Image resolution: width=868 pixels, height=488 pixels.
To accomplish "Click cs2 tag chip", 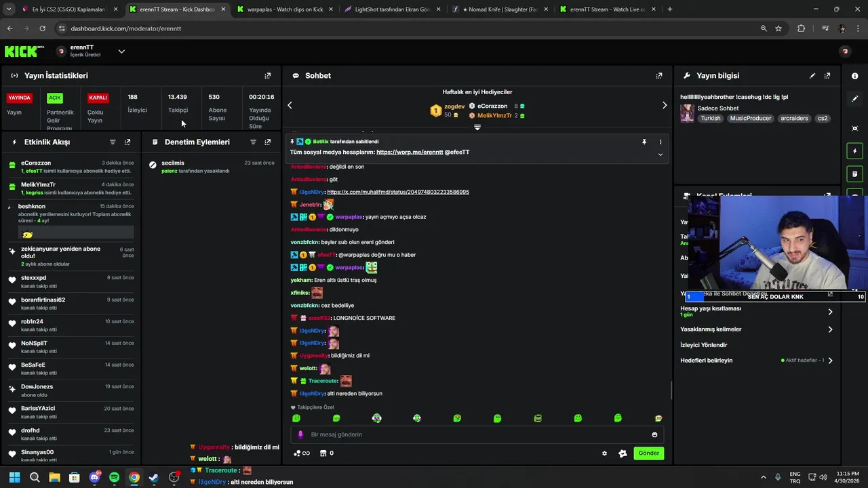I will 823,118.
